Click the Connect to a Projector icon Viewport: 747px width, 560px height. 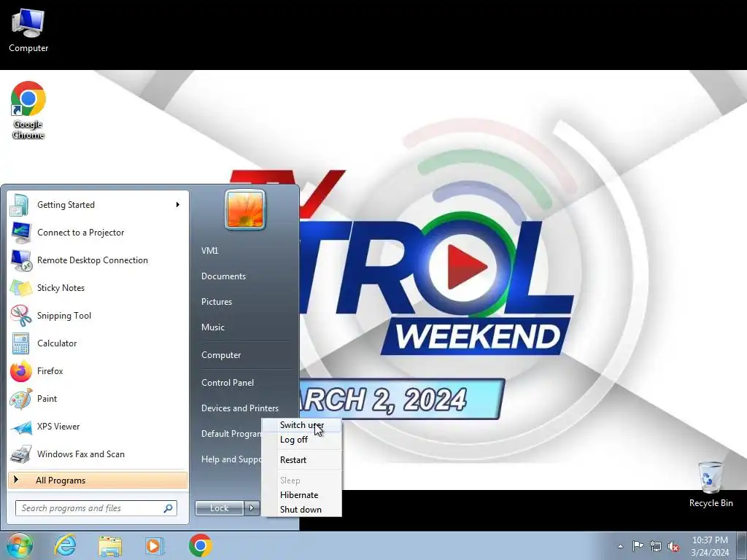[x=20, y=233]
